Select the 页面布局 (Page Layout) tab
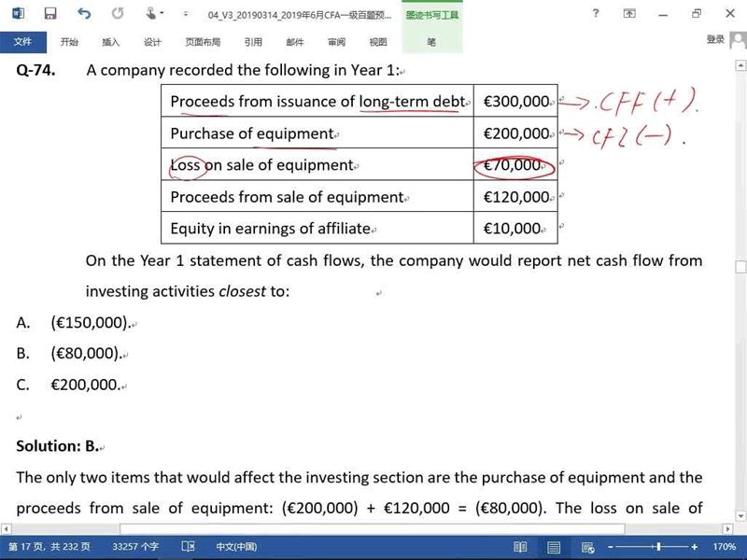The image size is (747, 560). (x=203, y=42)
